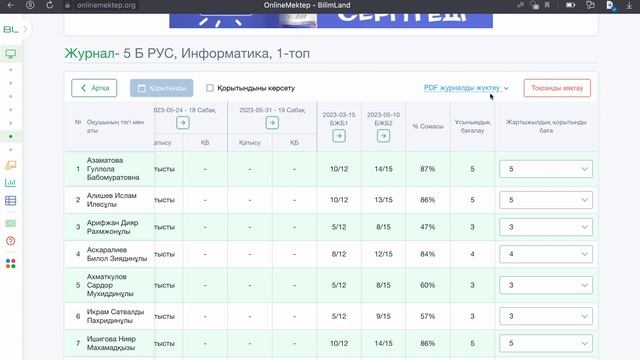
Task: Open the monitor icon in sidebar
Action: tap(11, 54)
